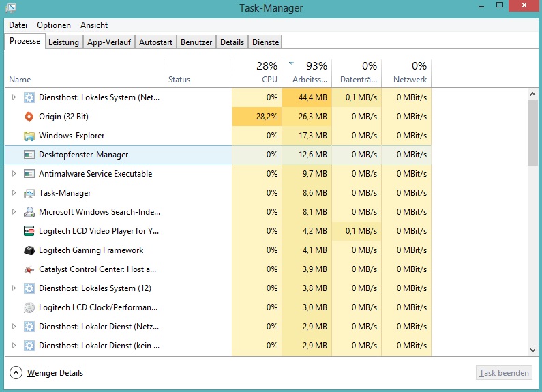Expand the Antimalware Service Executable group
The width and height of the screenshot is (542, 392).
pyautogui.click(x=14, y=174)
